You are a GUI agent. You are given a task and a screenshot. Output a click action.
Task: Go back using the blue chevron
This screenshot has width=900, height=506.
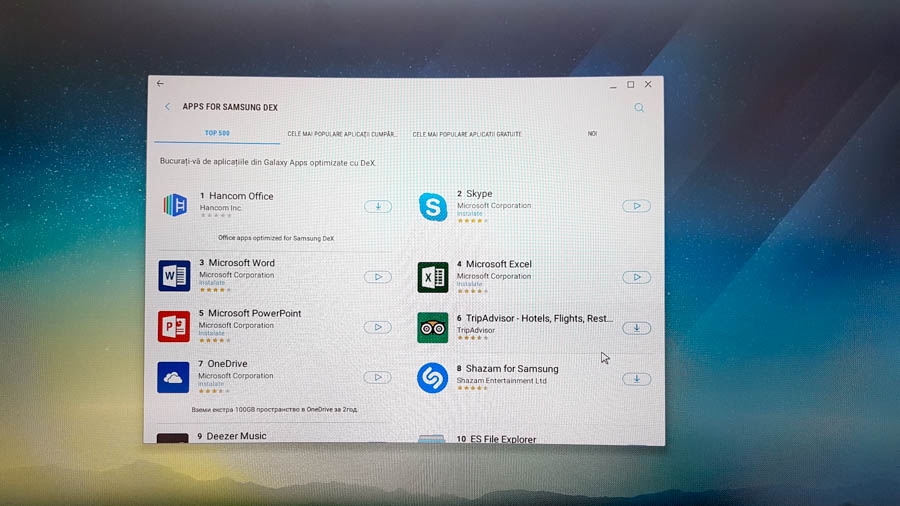click(x=167, y=107)
